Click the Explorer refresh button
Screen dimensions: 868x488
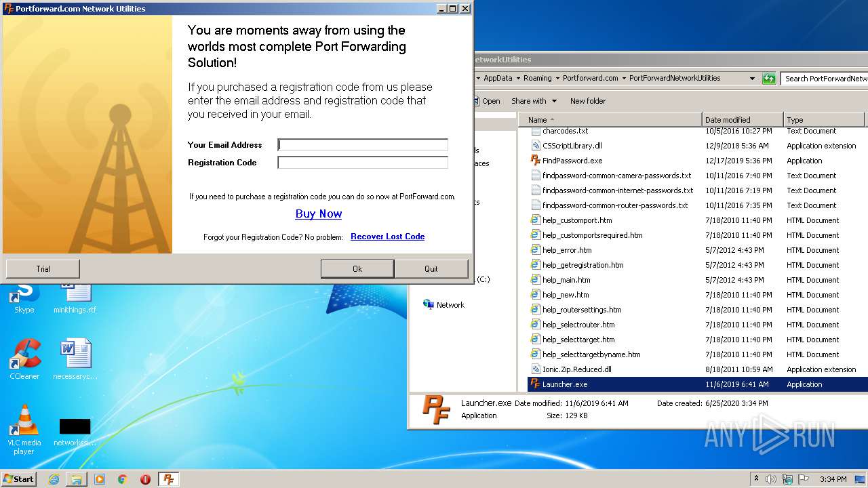tap(769, 78)
